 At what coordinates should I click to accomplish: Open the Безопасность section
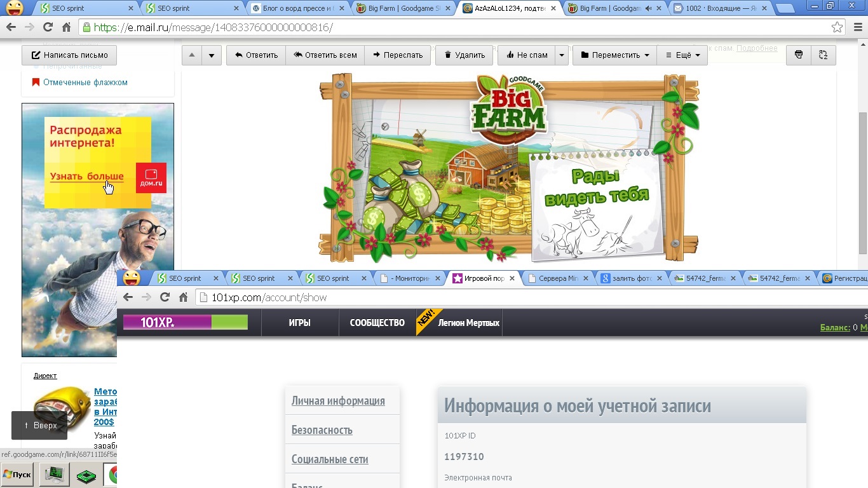coord(322,430)
